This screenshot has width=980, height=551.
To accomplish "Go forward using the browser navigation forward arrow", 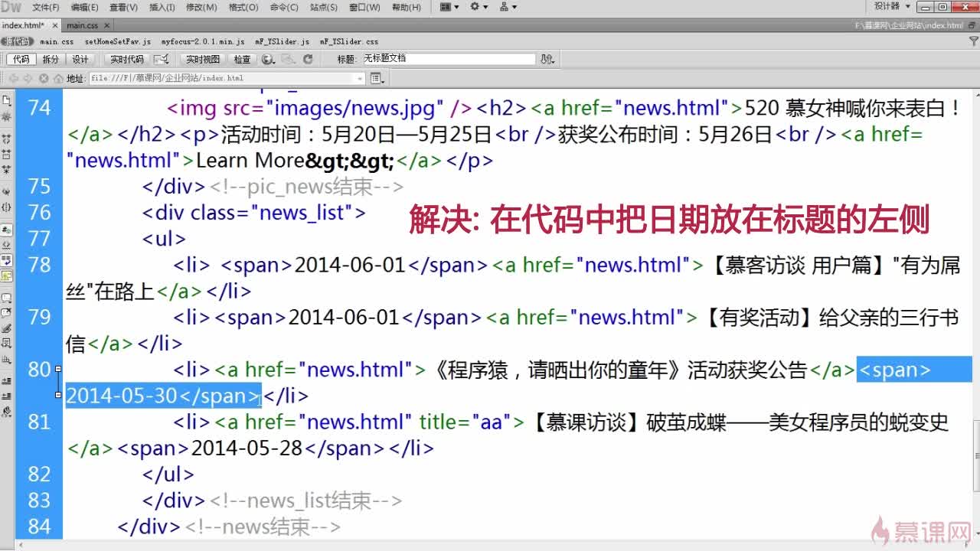I will coord(28,78).
